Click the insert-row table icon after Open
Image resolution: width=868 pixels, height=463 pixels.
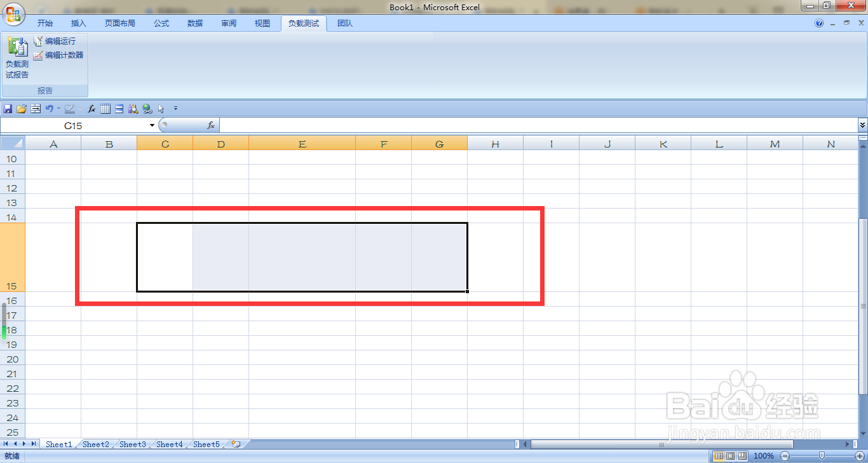pyautogui.click(x=36, y=109)
